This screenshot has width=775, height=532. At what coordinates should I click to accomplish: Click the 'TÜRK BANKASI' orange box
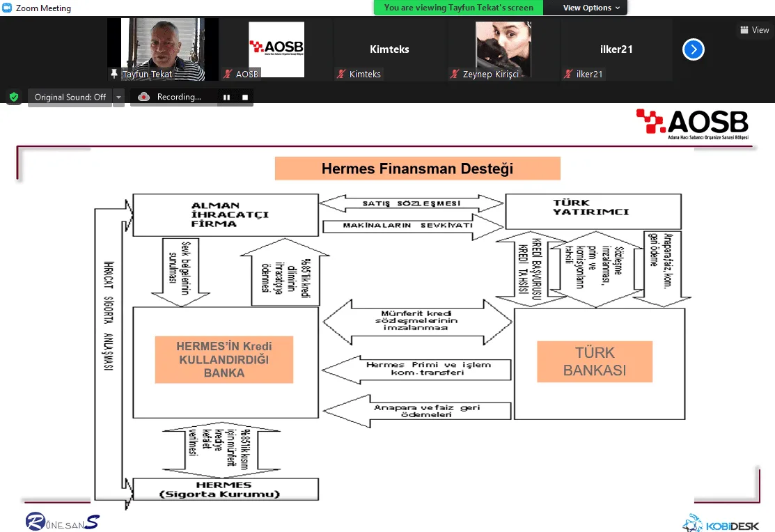click(x=595, y=361)
